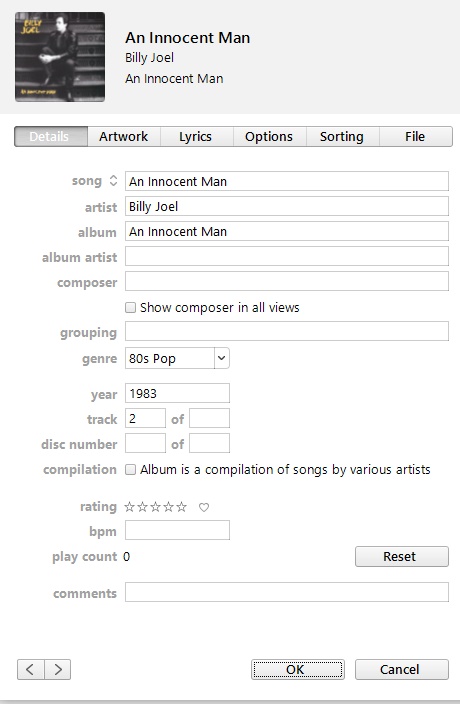Open the Lyrics tab
Viewport: 460px width, 704px height.
click(x=196, y=136)
